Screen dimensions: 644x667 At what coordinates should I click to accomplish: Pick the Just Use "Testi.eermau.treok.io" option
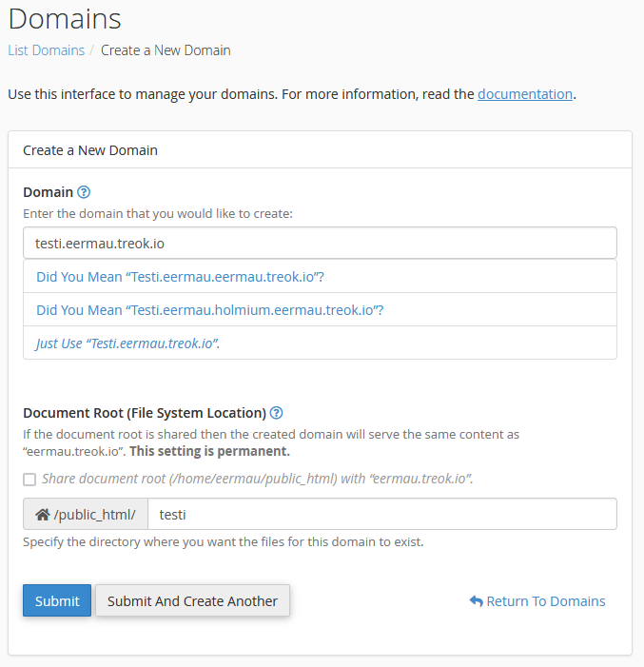[x=127, y=343]
